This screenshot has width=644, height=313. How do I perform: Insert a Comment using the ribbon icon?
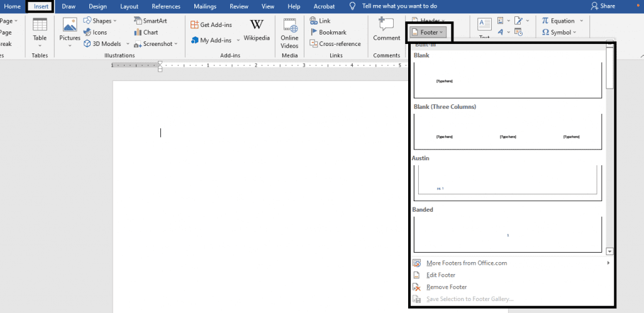pyautogui.click(x=386, y=25)
